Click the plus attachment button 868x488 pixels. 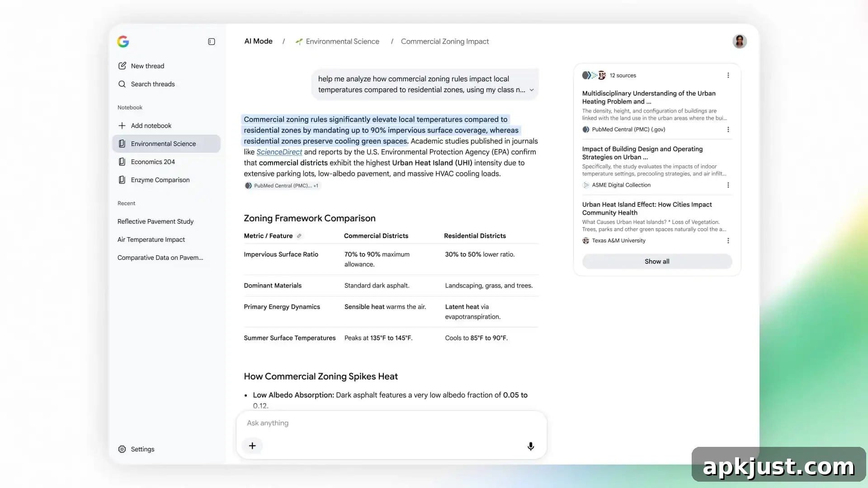pos(252,446)
